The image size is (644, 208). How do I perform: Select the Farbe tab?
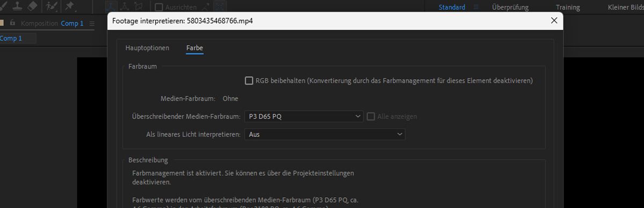coord(194,48)
